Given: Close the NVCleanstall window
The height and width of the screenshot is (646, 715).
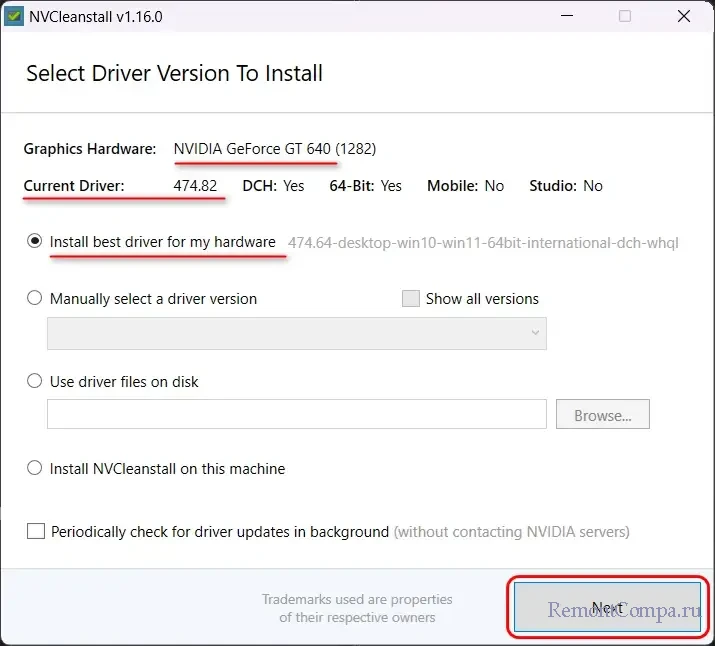Looking at the screenshot, I should pyautogui.click(x=684, y=16).
